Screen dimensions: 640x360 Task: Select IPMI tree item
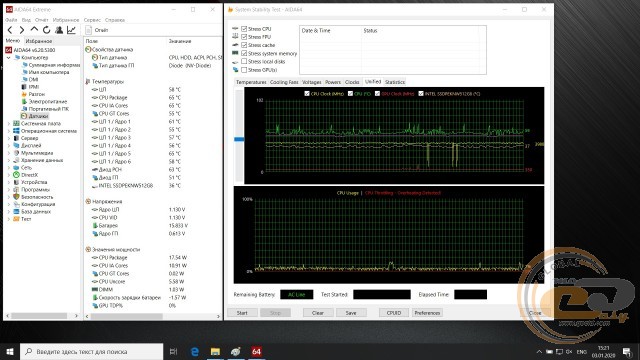pyautogui.click(x=33, y=87)
